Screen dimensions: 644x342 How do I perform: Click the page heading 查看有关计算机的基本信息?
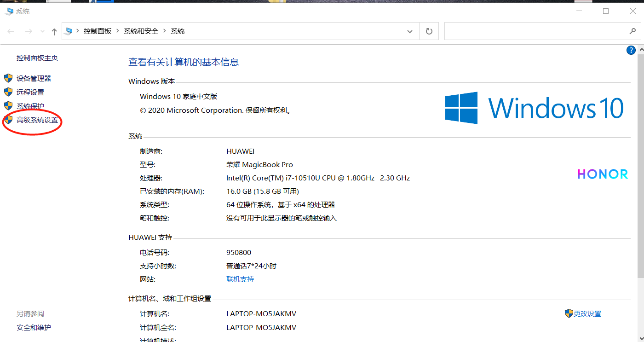[184, 62]
